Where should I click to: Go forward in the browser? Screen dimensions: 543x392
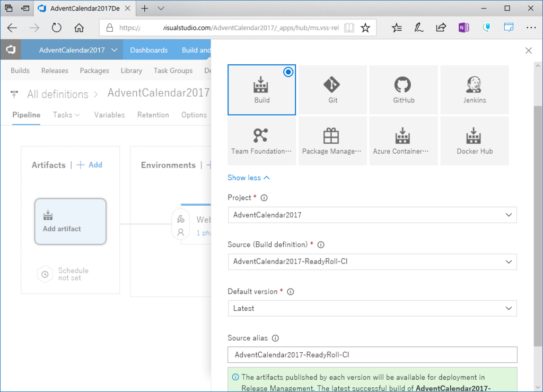coord(34,28)
